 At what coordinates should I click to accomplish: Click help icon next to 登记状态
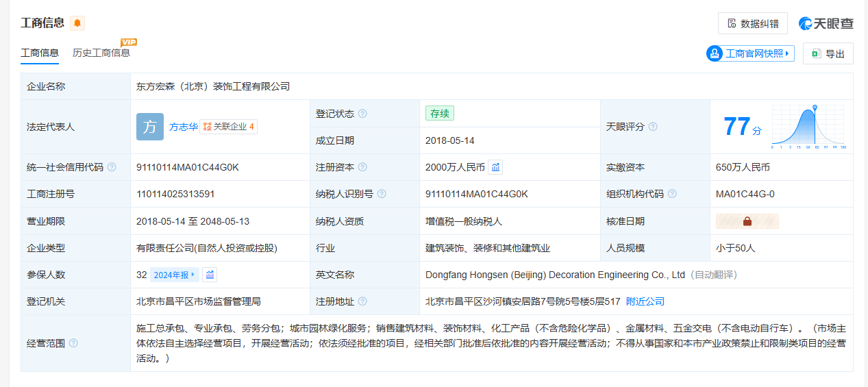tap(362, 114)
